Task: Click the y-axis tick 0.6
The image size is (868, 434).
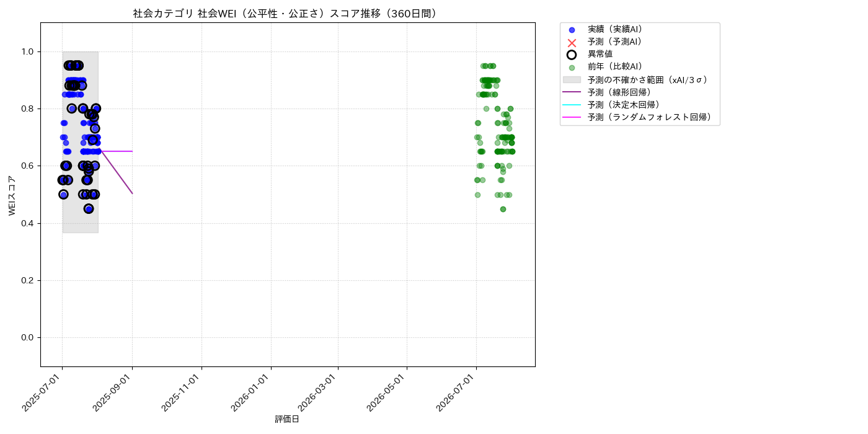Action: click(29, 166)
